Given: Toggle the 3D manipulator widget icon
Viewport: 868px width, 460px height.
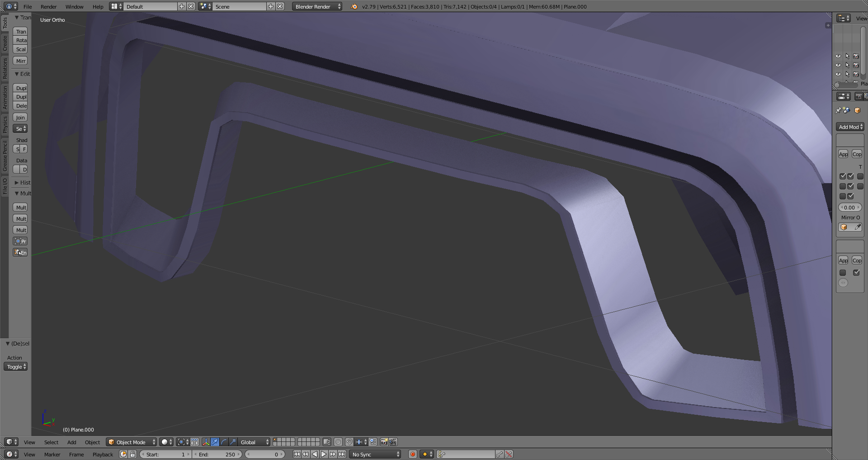Looking at the screenshot, I should 206,442.
